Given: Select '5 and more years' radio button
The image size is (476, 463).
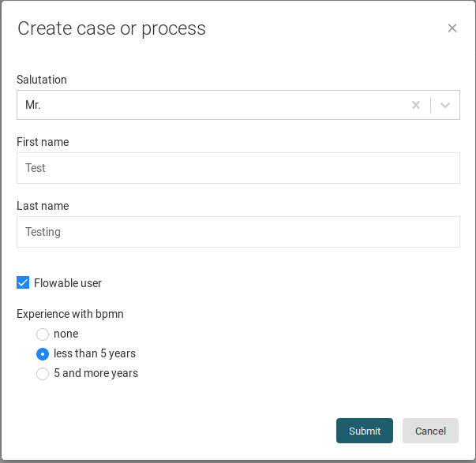Looking at the screenshot, I should 43,374.
